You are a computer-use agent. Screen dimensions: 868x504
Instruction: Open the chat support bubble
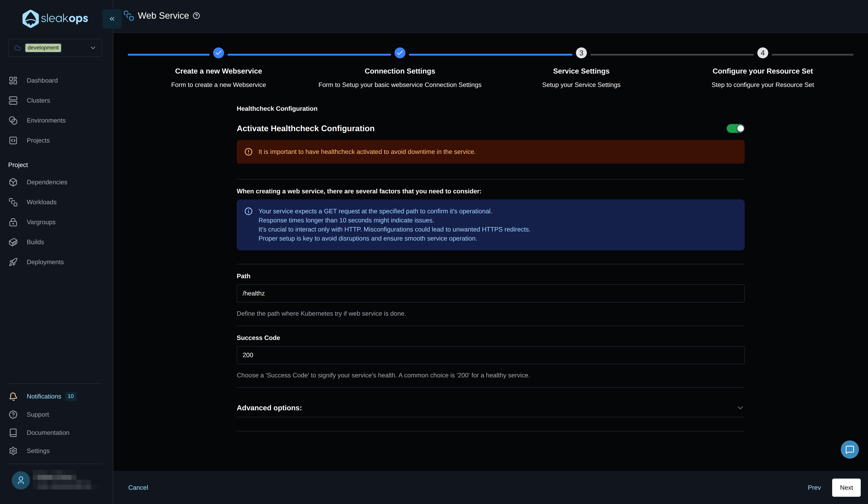tap(849, 450)
